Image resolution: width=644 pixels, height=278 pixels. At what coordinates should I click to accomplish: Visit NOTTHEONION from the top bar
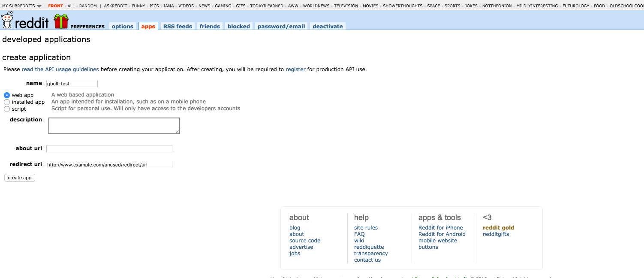(497, 6)
